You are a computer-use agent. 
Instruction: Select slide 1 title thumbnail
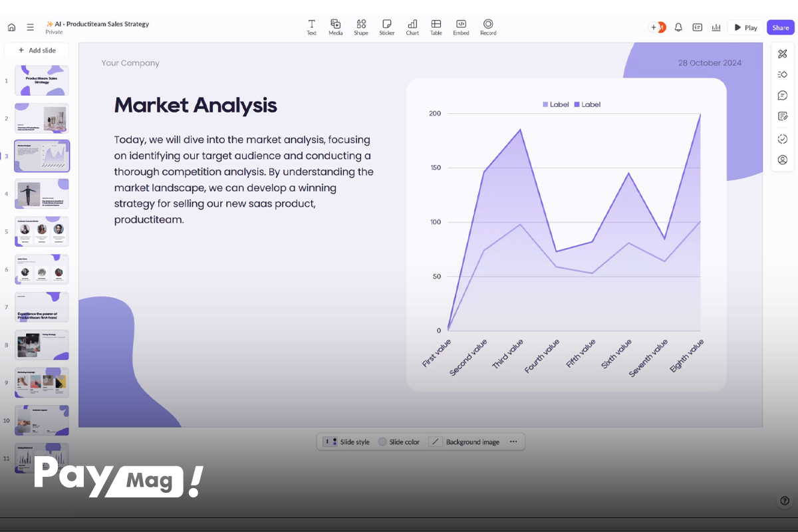pos(42,80)
